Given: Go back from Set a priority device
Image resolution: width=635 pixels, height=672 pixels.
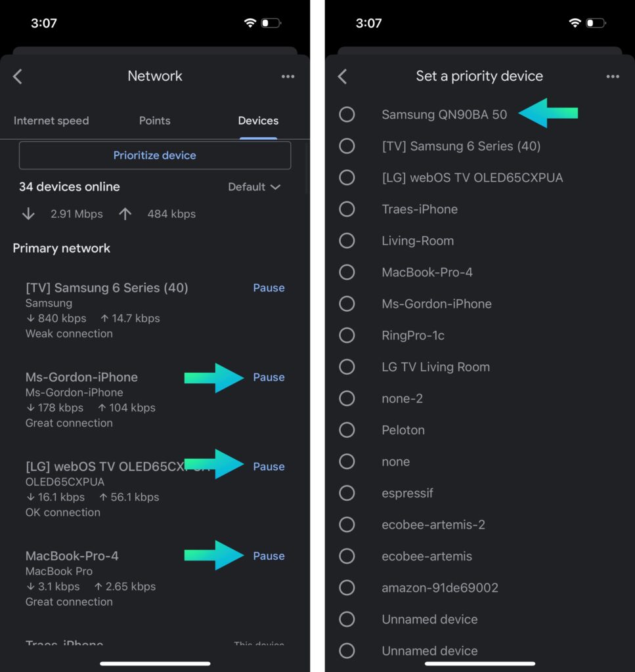Looking at the screenshot, I should (342, 77).
